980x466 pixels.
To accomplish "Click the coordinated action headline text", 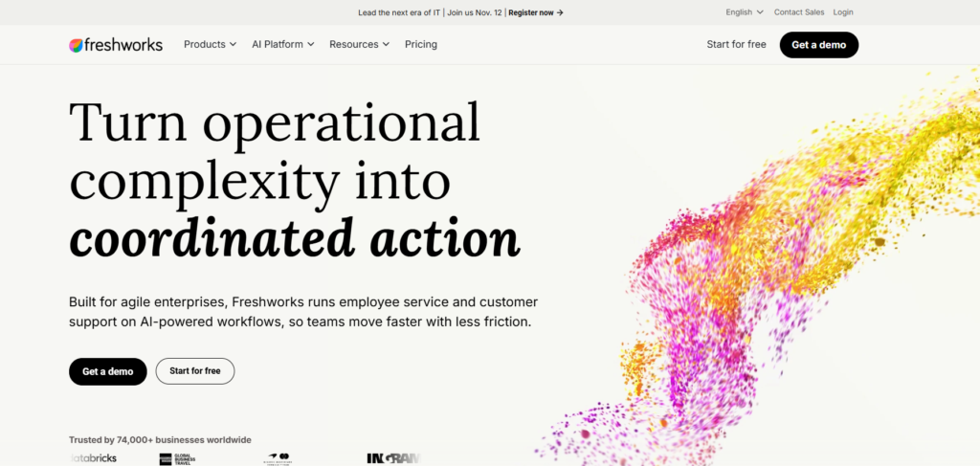I will 295,237.
